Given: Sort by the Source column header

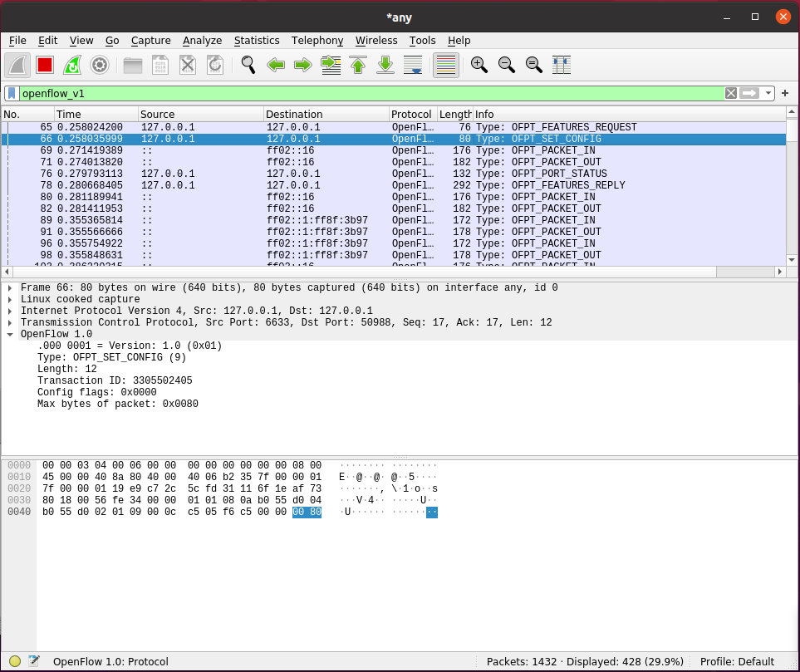Looking at the screenshot, I should tap(201, 115).
